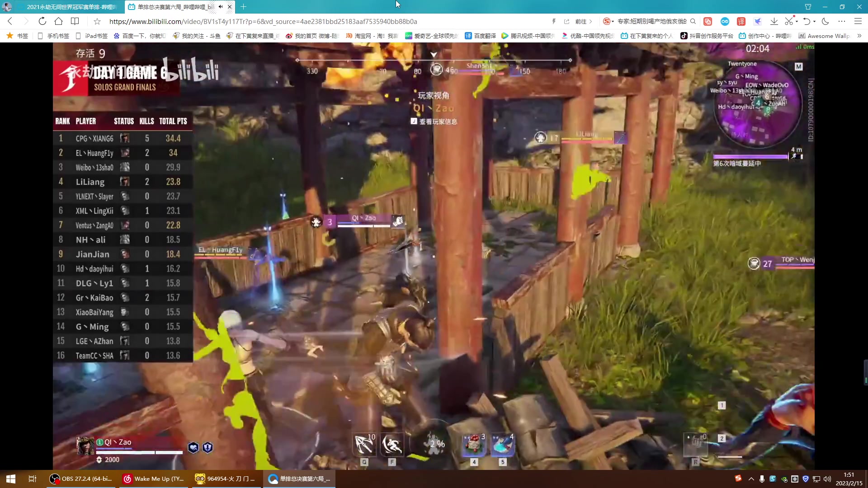Open the blue infinity extension icon
Viewport: 868px width, 488px height.
click(725, 21)
